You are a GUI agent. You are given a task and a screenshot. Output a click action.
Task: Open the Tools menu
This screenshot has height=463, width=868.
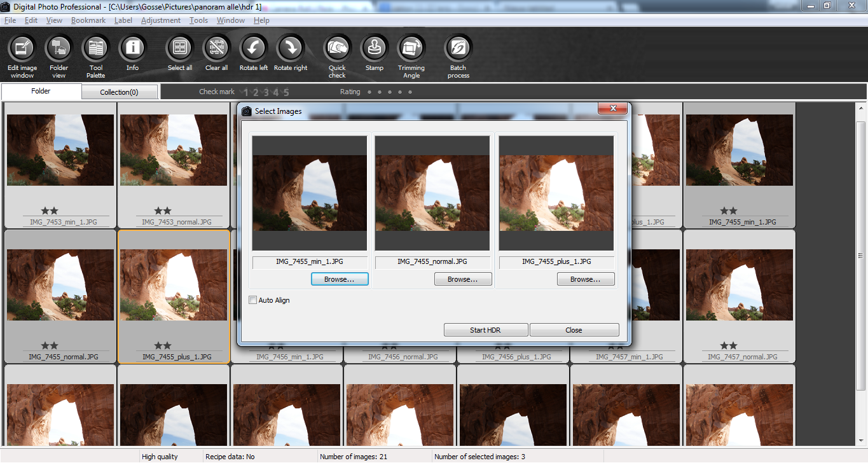[198, 20]
